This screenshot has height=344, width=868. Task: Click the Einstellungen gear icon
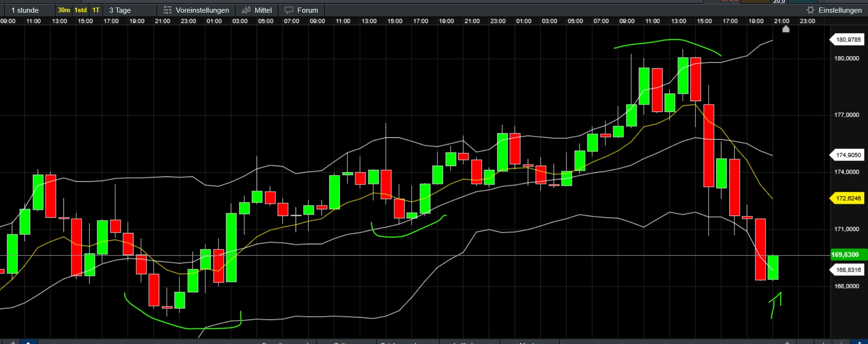point(810,10)
